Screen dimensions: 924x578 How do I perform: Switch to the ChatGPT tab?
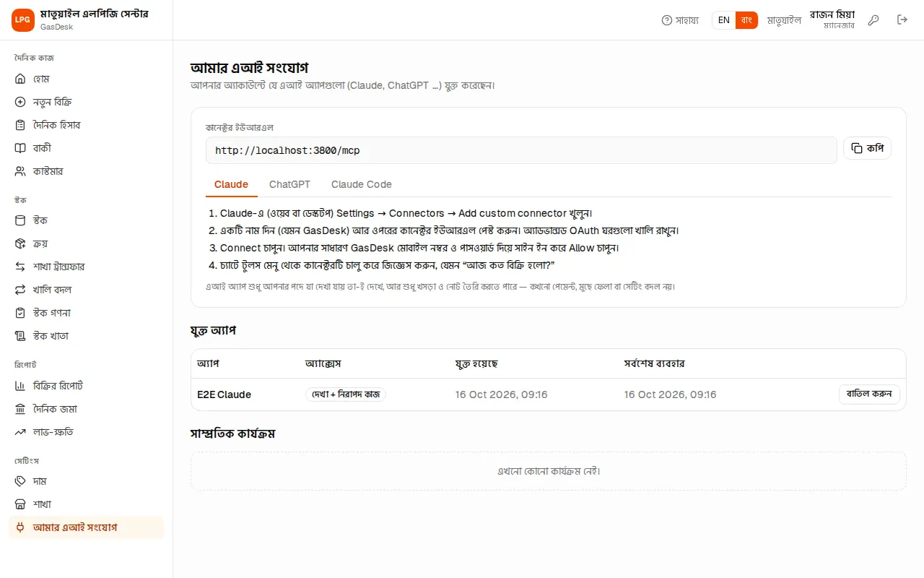click(x=290, y=184)
